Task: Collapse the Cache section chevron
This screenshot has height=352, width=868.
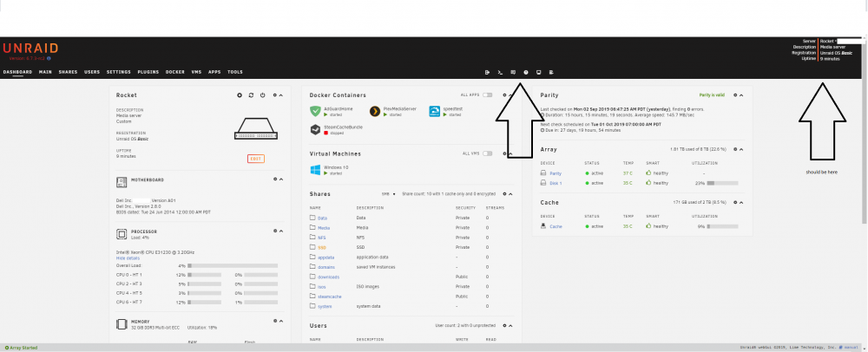Action: [x=741, y=202]
